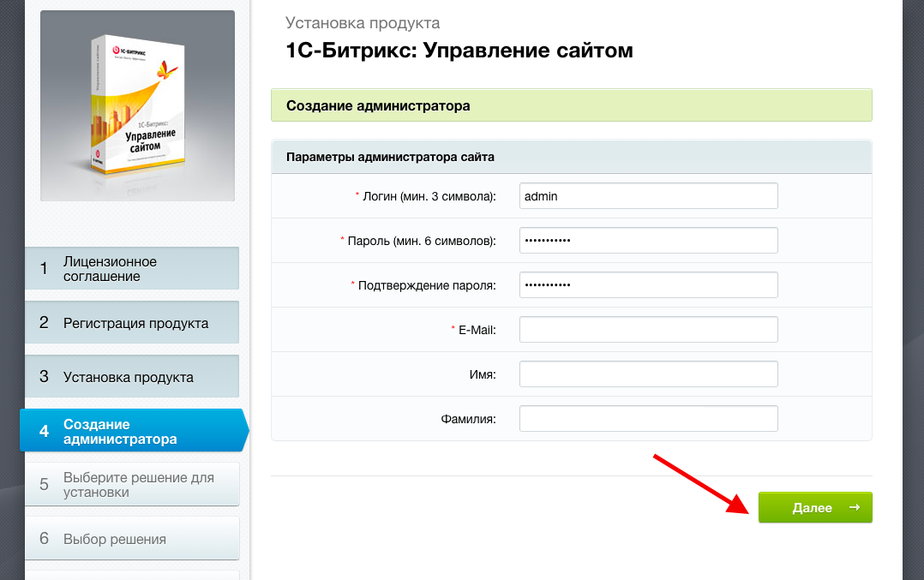Click the Создание администратора green header
The image size is (924, 580).
[572, 105]
